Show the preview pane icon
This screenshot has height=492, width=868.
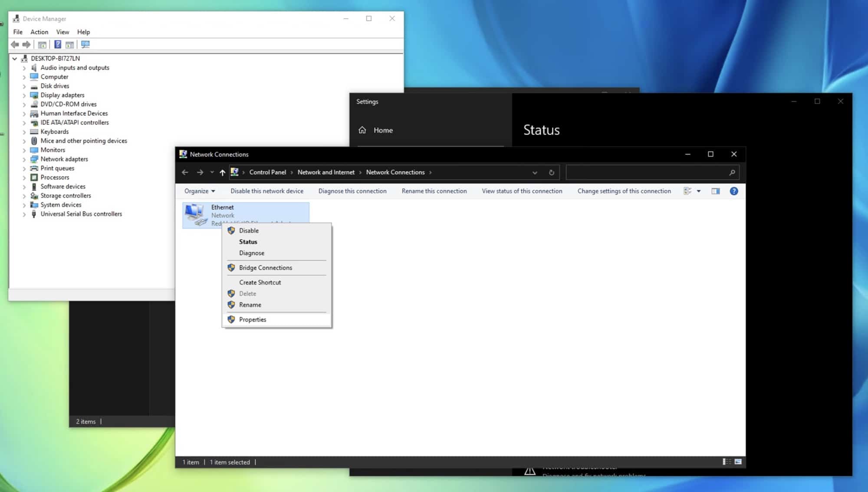[716, 191]
